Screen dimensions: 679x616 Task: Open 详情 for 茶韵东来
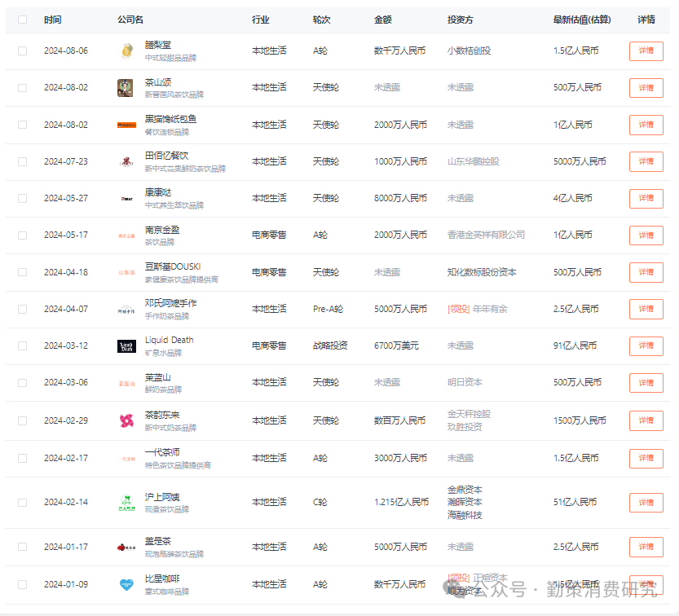click(646, 420)
